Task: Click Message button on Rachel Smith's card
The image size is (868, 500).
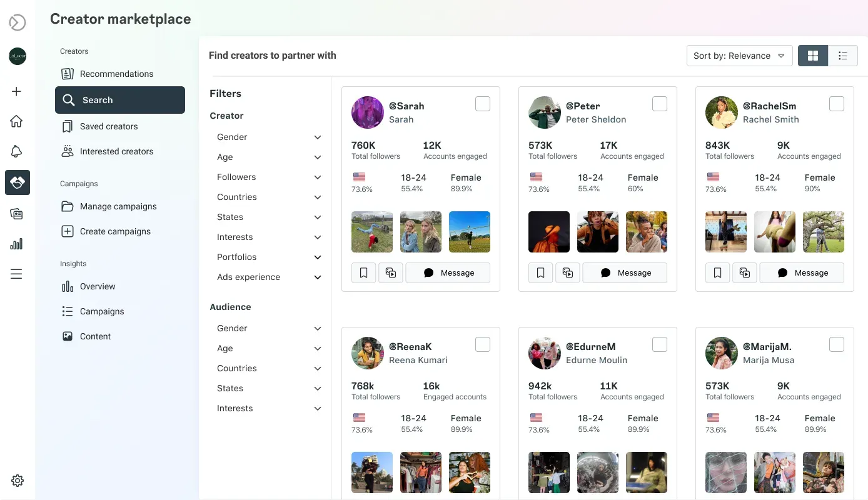Action: (x=802, y=273)
